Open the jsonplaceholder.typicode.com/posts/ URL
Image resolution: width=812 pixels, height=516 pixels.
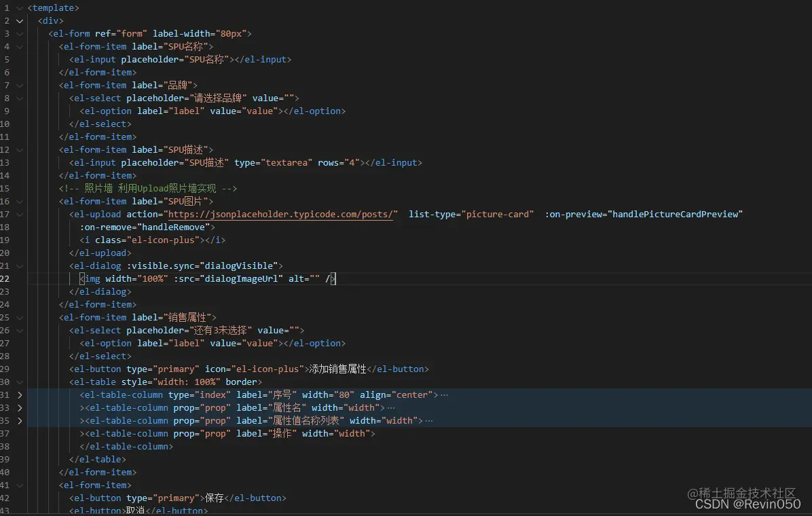coord(280,215)
